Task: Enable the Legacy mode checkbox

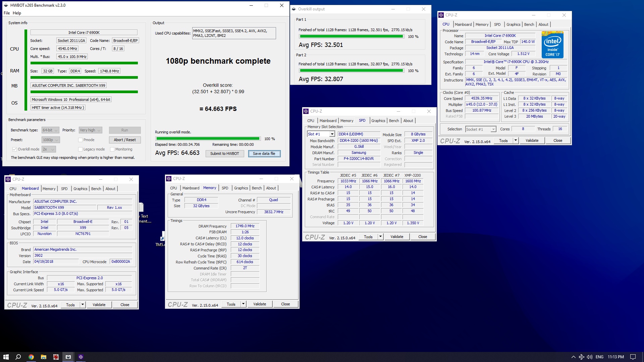Action: pos(80,149)
